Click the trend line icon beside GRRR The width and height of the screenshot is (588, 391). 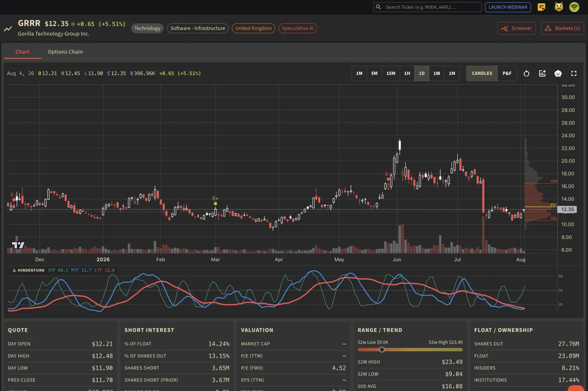[x=8, y=29]
